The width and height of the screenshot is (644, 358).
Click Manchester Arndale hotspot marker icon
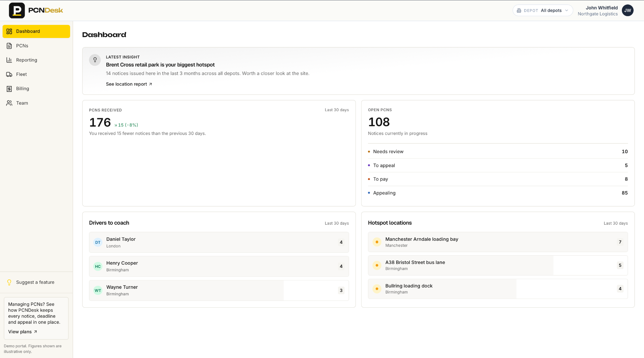pos(377,242)
